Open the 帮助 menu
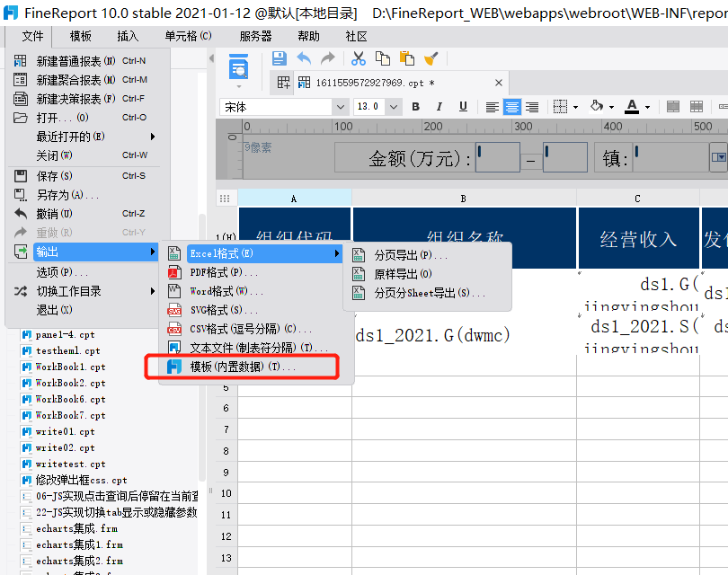This screenshot has width=728, height=575. (309, 36)
